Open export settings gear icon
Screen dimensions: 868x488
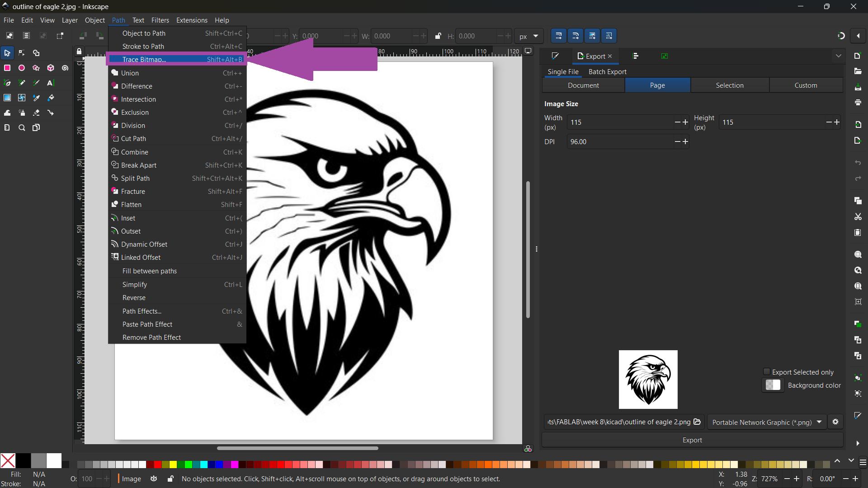(835, 422)
